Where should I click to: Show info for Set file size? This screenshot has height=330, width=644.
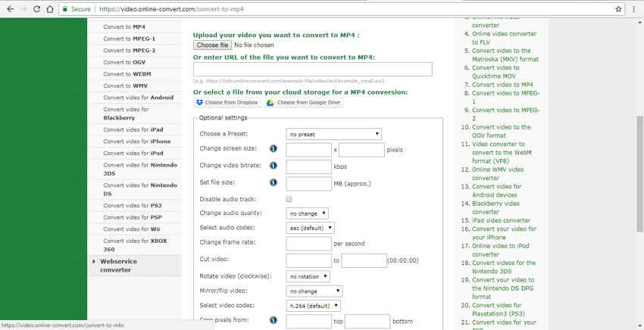pos(273,182)
